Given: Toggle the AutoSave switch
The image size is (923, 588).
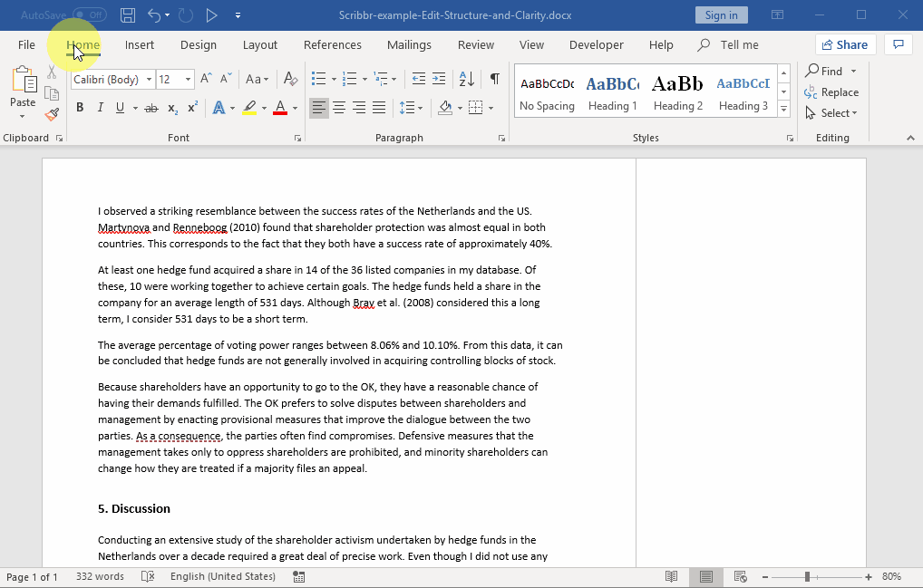Looking at the screenshot, I should 89,14.
